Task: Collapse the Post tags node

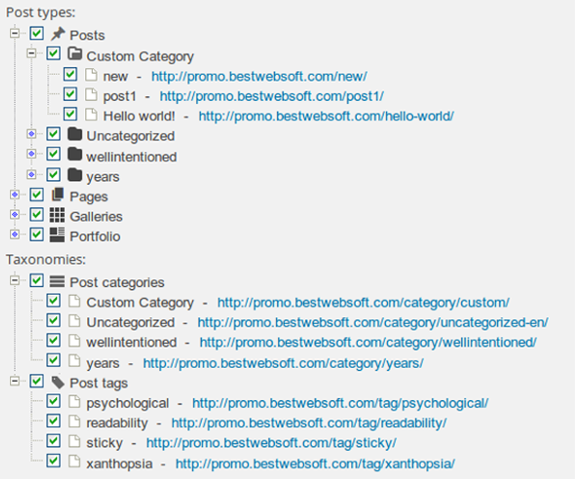Action: tap(15, 381)
